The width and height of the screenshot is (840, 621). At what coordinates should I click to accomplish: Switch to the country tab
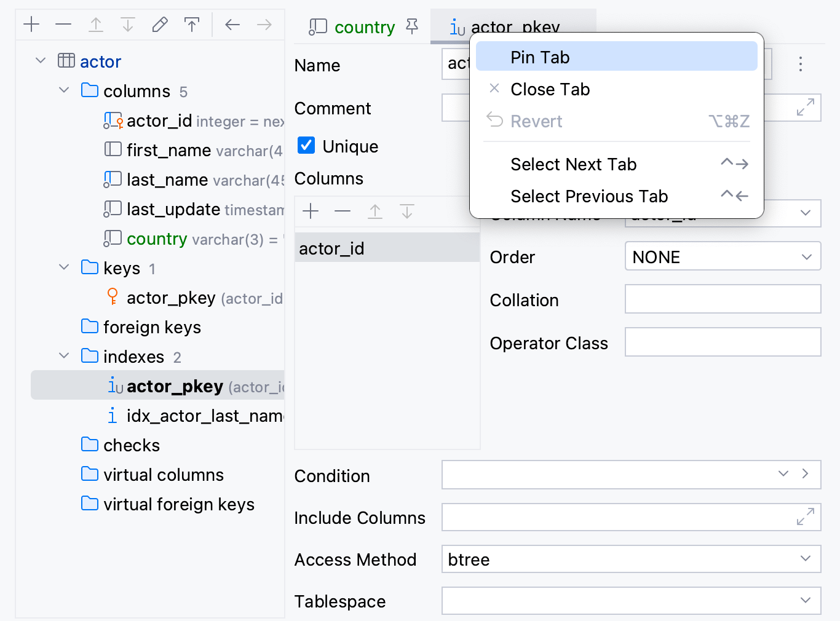(x=365, y=27)
